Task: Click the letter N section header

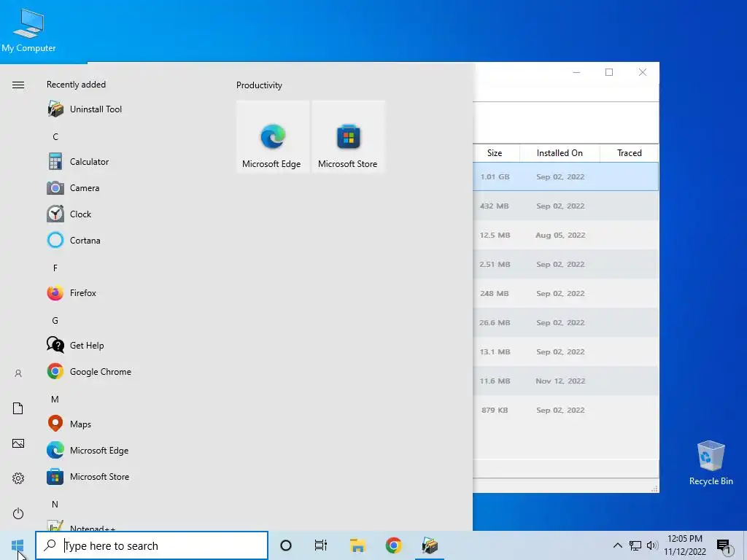Action: (55, 505)
